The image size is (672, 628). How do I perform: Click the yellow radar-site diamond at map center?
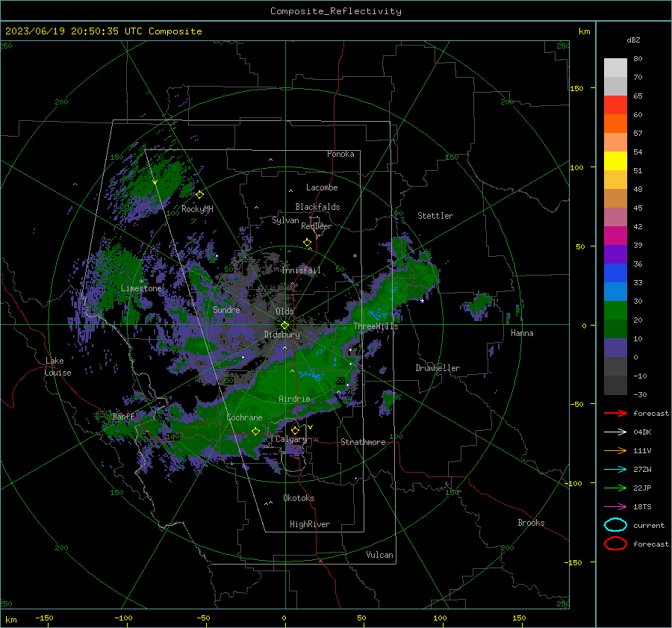click(x=285, y=326)
